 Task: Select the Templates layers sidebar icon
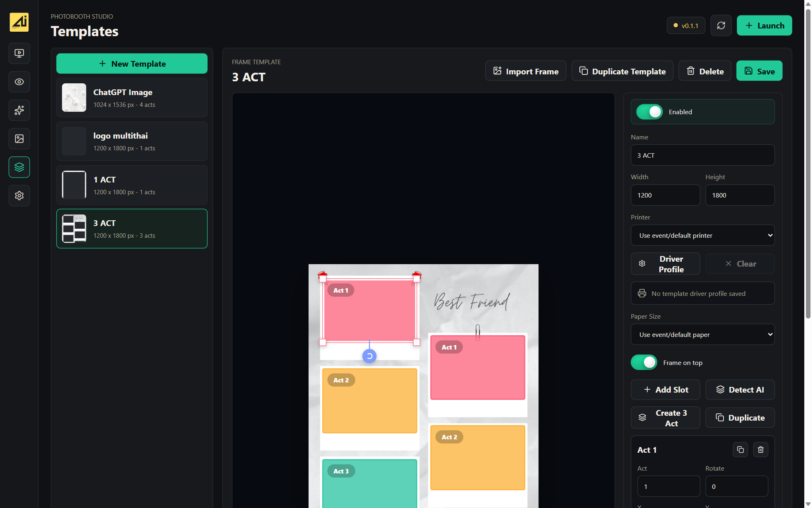pyautogui.click(x=19, y=167)
